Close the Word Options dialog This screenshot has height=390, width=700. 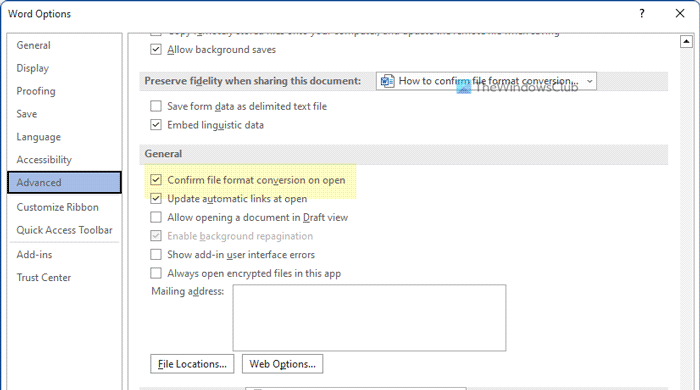[x=679, y=13]
